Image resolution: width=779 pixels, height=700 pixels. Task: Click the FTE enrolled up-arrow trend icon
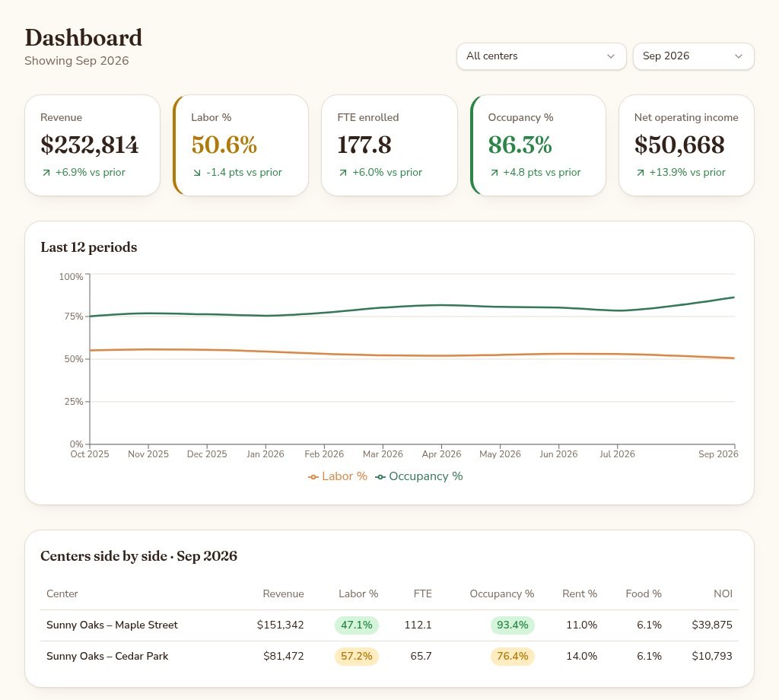[343, 173]
